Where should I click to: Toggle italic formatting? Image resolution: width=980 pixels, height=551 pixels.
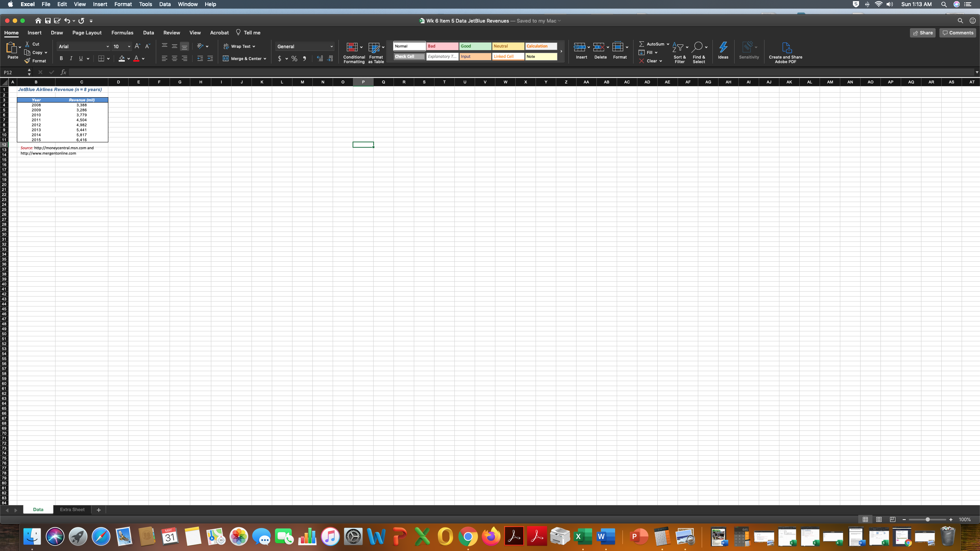pos(71,59)
